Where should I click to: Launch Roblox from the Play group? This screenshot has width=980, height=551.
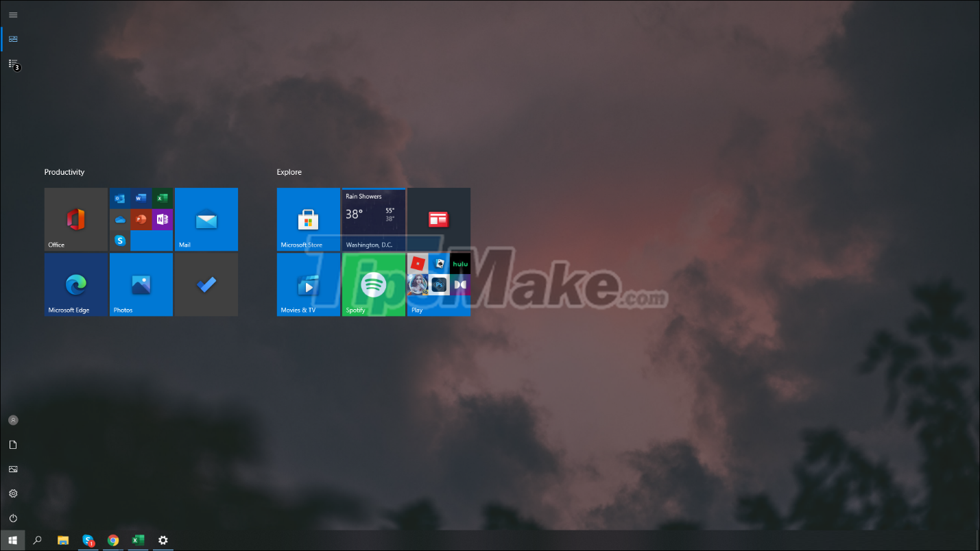coord(417,264)
